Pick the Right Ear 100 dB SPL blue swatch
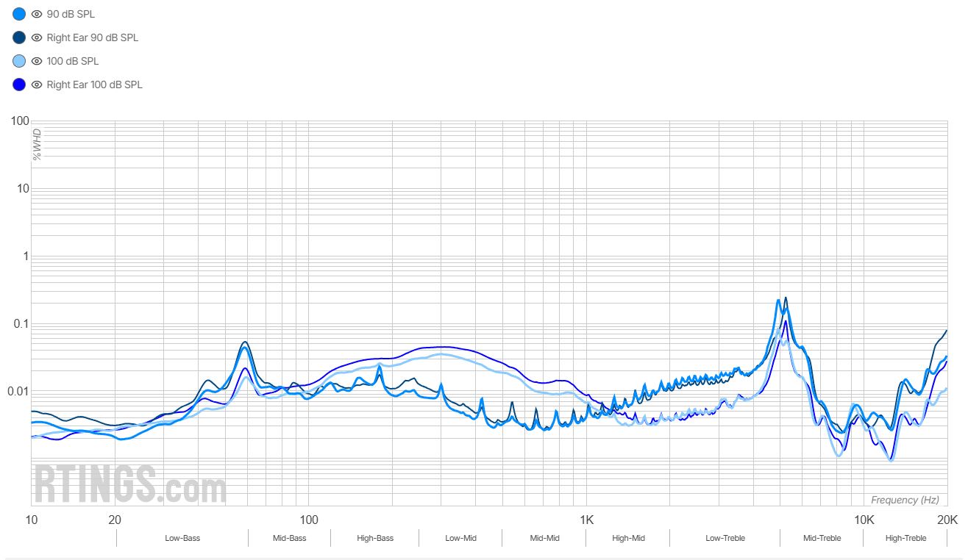The image size is (968, 560). tap(19, 85)
